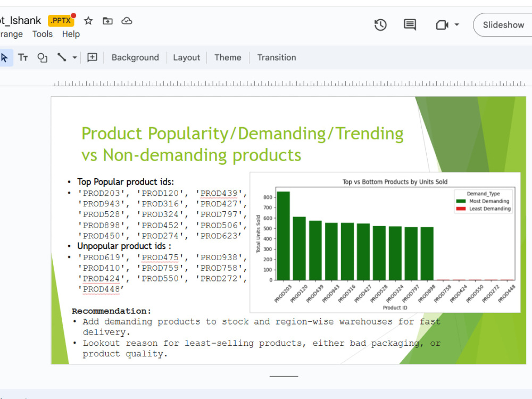Click the document title ending in '_Ishank'
The image size is (532, 399).
click(x=20, y=21)
